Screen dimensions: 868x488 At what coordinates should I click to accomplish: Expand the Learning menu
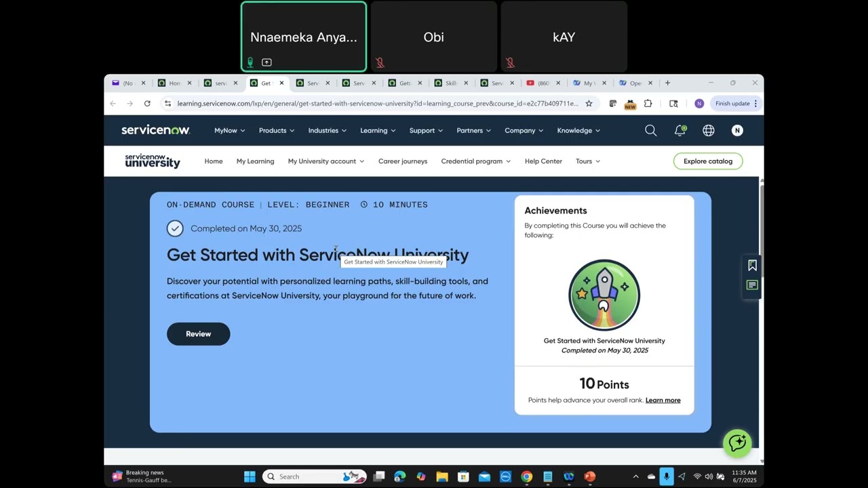(x=378, y=131)
